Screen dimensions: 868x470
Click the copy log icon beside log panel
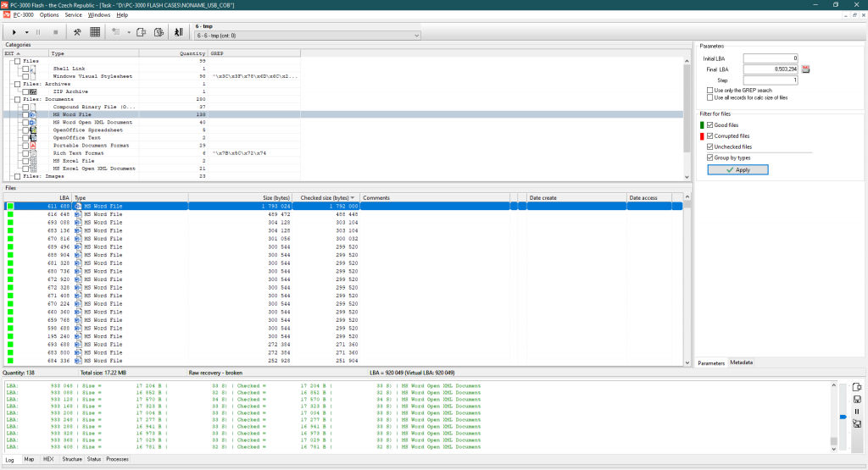pyautogui.click(x=857, y=387)
